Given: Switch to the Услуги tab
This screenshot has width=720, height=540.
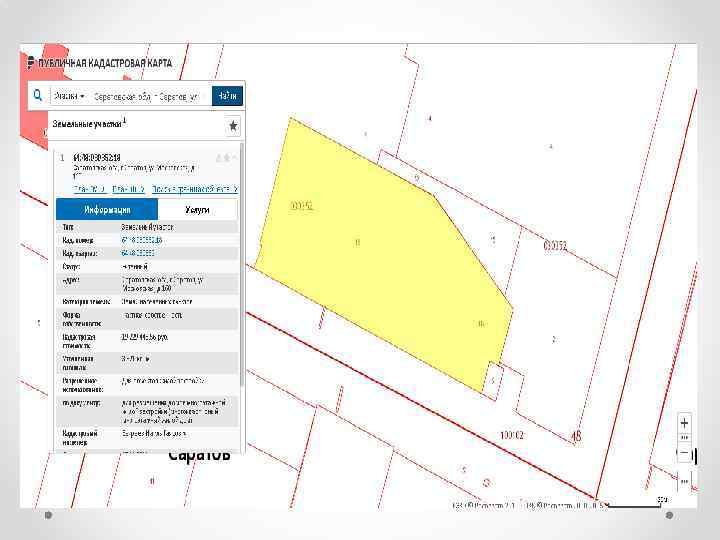Looking at the screenshot, I should [197, 210].
